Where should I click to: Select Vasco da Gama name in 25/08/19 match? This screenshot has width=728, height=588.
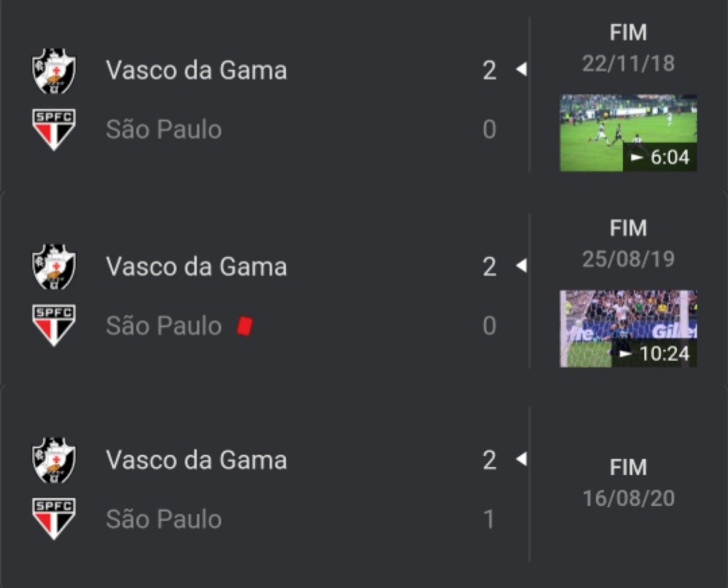click(x=196, y=267)
